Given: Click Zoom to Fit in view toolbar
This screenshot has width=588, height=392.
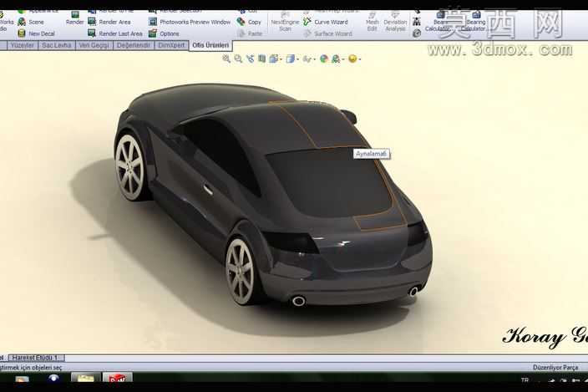Looking at the screenshot, I should click(226, 59).
